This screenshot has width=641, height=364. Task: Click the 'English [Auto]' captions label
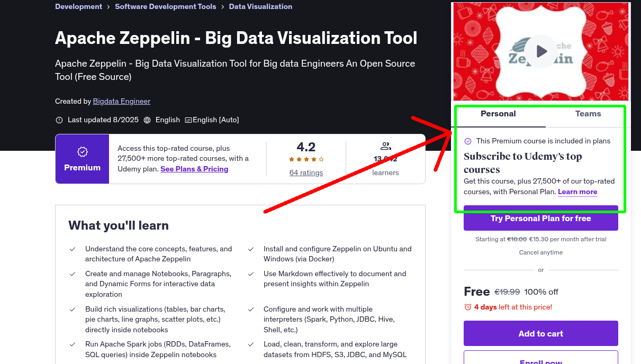pos(216,120)
